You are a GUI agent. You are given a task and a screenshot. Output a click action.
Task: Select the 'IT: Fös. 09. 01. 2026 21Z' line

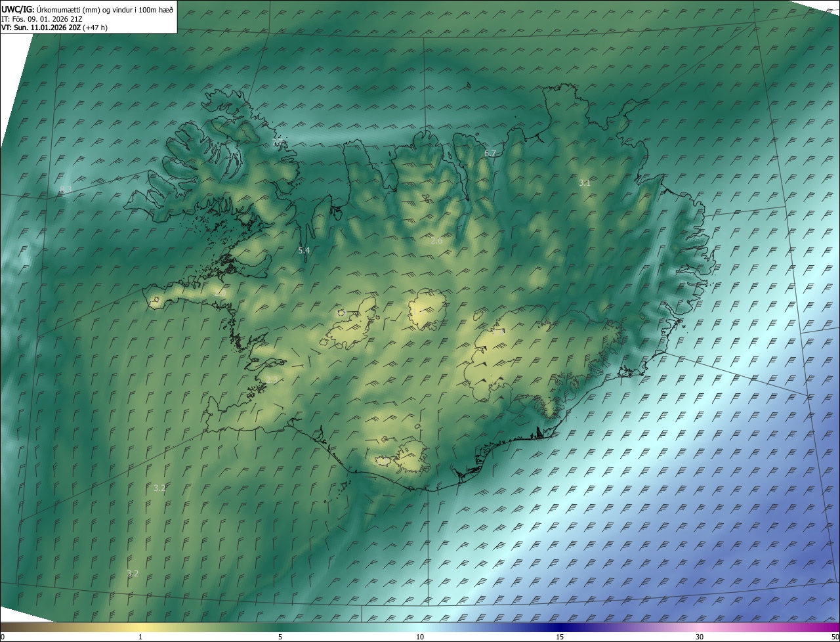41,19
